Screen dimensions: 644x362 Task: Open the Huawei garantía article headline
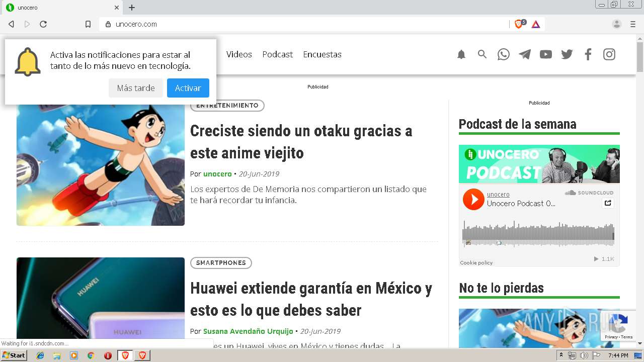pyautogui.click(x=311, y=299)
